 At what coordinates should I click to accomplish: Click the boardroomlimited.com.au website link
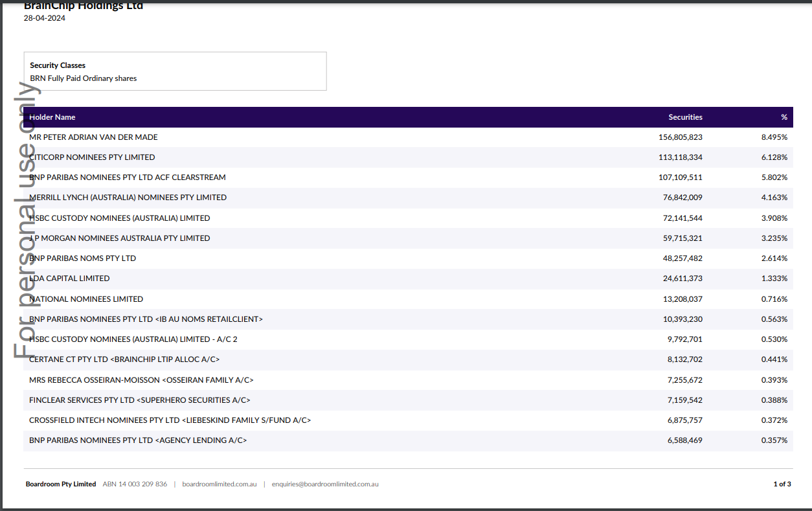(x=220, y=484)
